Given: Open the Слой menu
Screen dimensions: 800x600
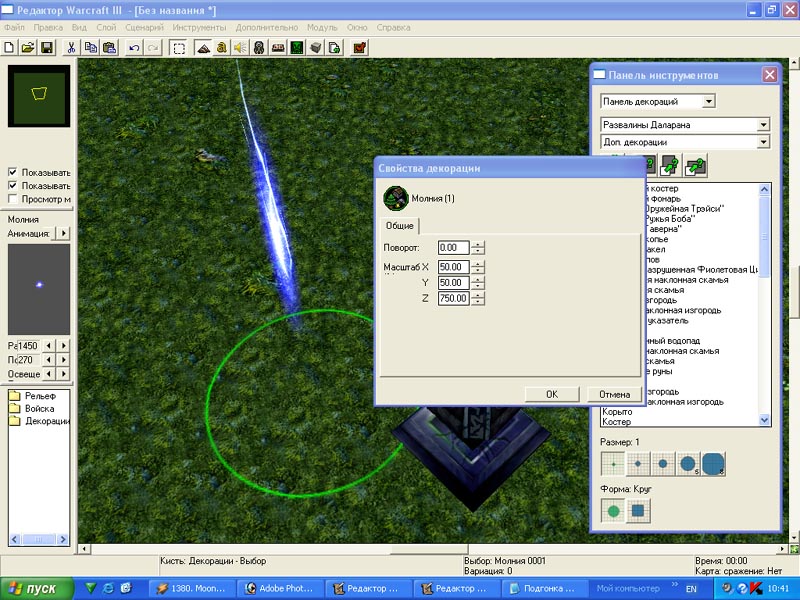Looking at the screenshot, I should click(x=106, y=28).
